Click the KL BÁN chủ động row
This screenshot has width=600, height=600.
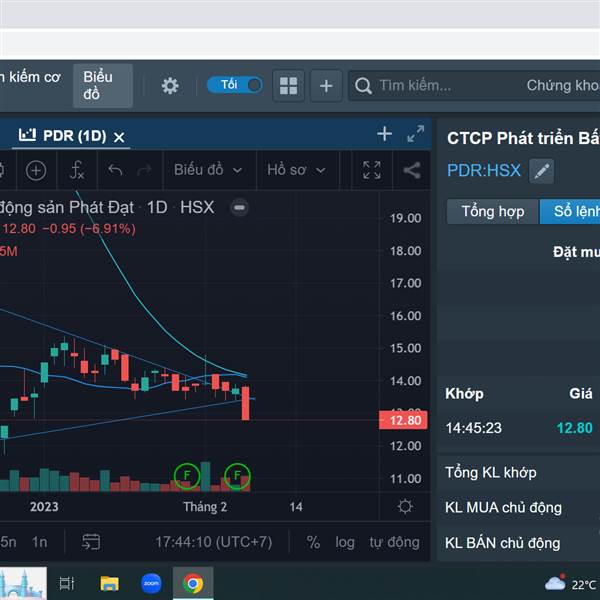(518, 543)
